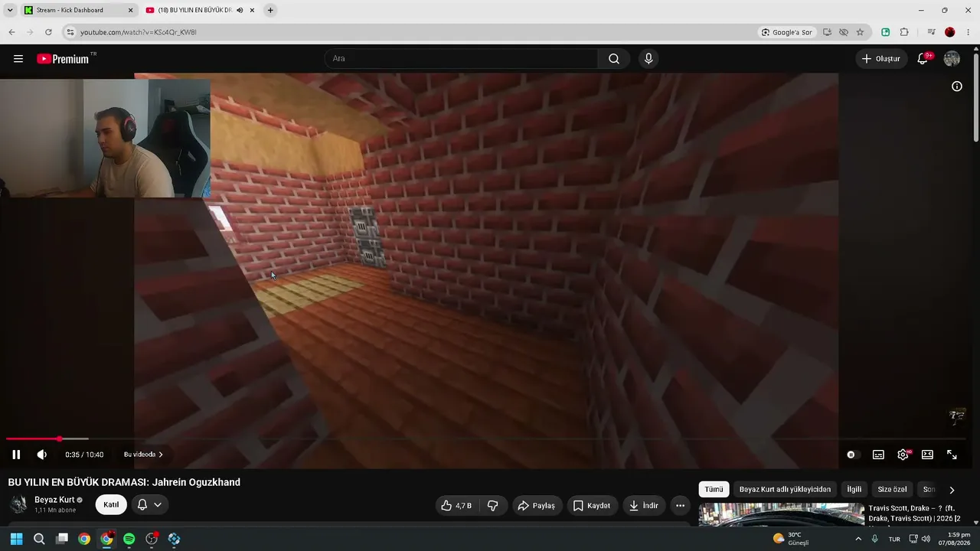Open a new browser tab
Image resolution: width=980 pixels, height=551 pixels.
click(x=270, y=10)
